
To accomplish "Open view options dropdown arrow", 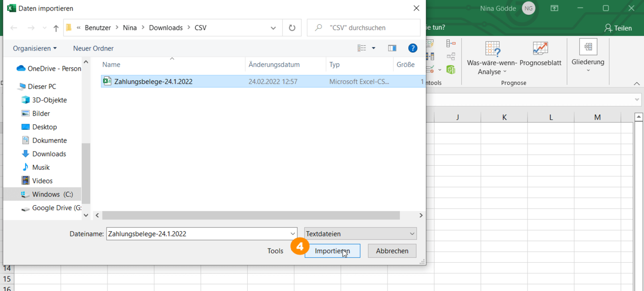I will pyautogui.click(x=373, y=48).
